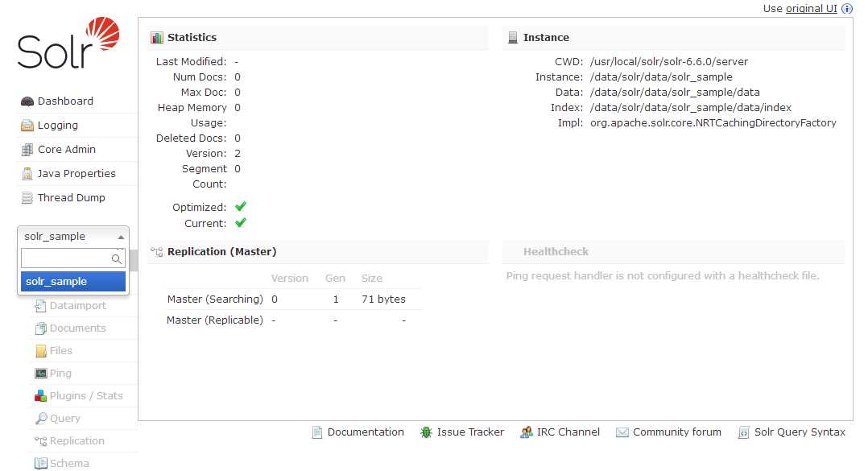Open the Solr Query Syntax link
The image size is (868, 471).
coord(800,432)
